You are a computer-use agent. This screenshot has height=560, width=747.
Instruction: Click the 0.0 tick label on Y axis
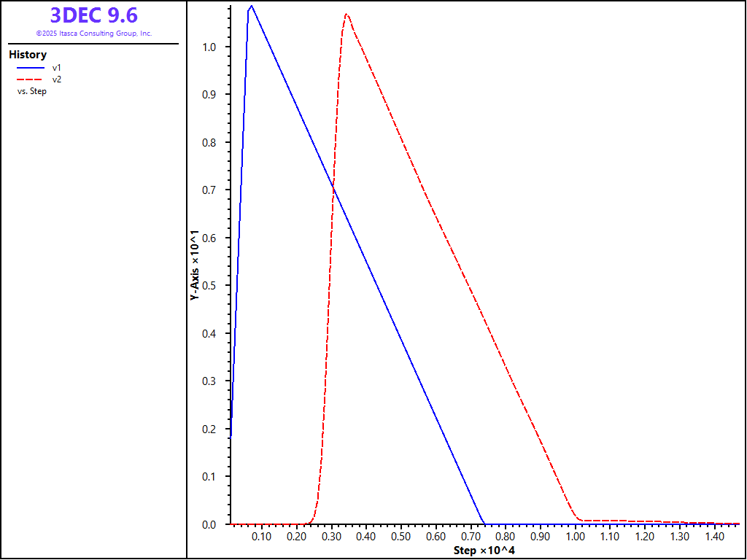point(211,524)
